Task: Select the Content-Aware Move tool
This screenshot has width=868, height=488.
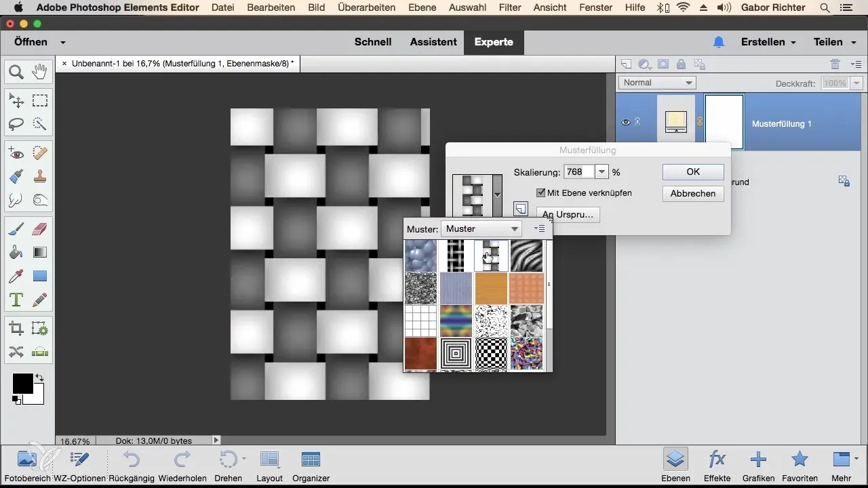Action: 16,352
